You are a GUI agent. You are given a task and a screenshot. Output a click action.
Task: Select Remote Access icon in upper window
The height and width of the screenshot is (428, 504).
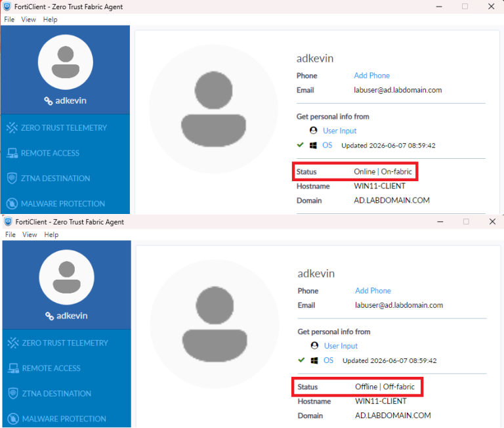point(12,153)
